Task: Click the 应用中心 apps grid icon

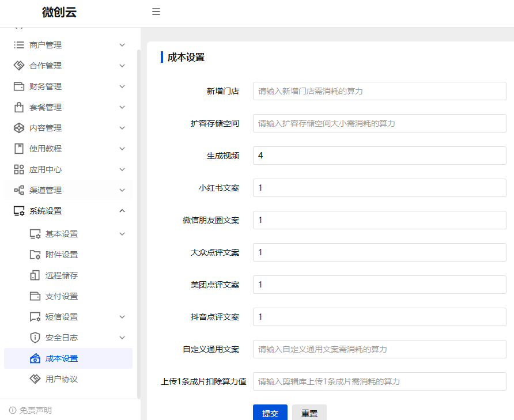Action: tap(19, 169)
